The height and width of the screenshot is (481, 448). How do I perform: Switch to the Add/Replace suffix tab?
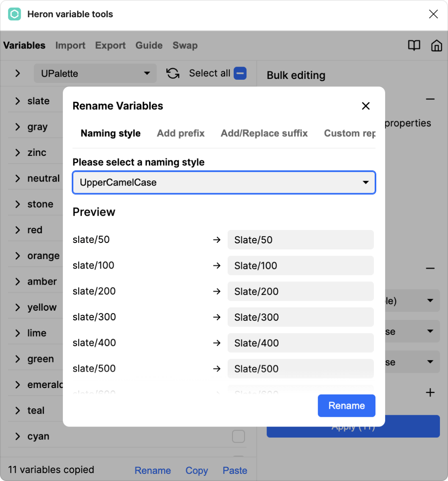pyautogui.click(x=264, y=133)
